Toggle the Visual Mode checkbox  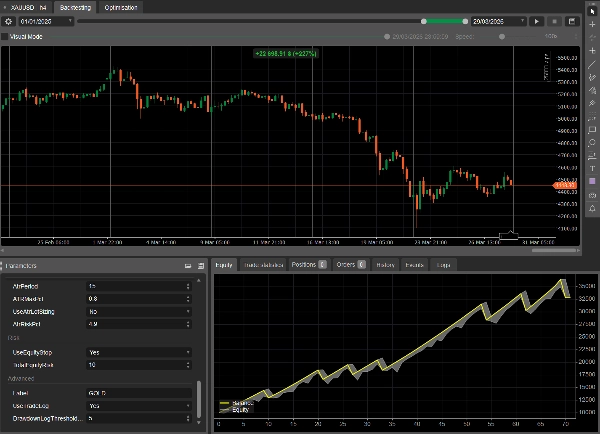coord(5,36)
